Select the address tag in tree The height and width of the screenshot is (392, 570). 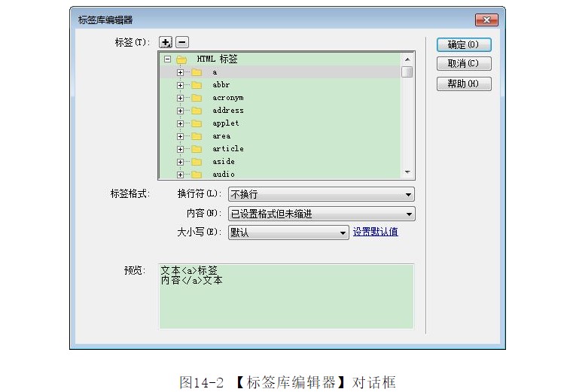[x=227, y=111]
